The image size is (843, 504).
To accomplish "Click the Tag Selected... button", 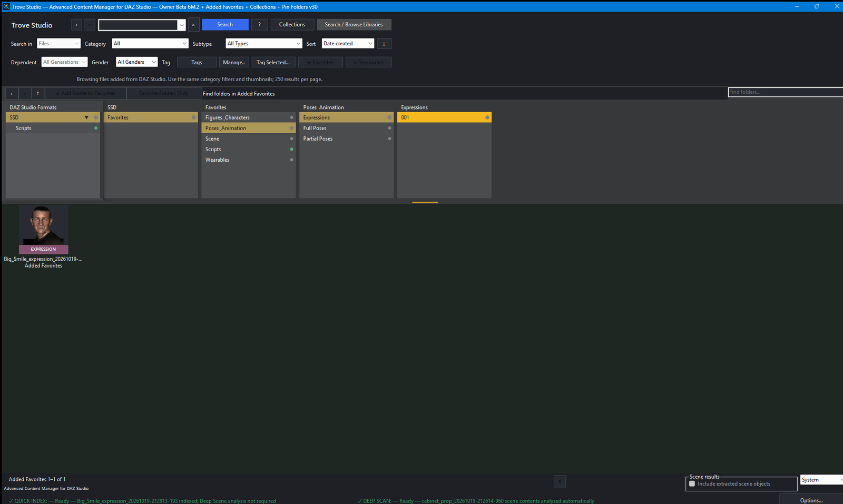I will [x=273, y=62].
